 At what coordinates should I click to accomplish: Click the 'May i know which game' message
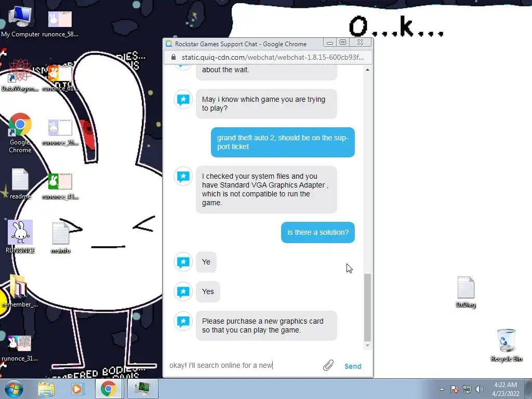[x=267, y=104]
